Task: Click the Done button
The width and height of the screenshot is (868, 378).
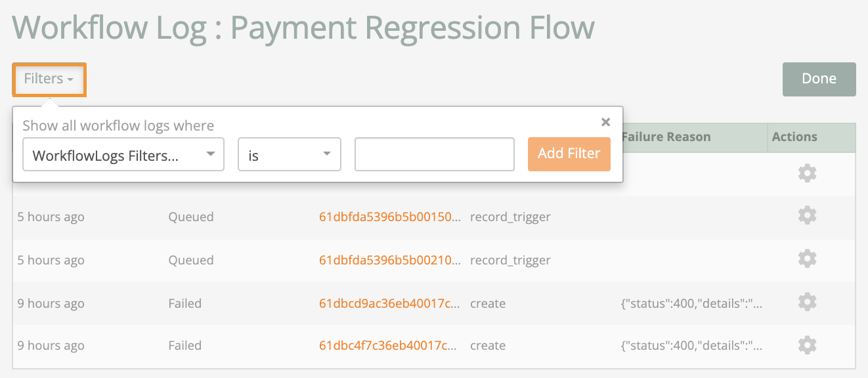Action: point(819,79)
